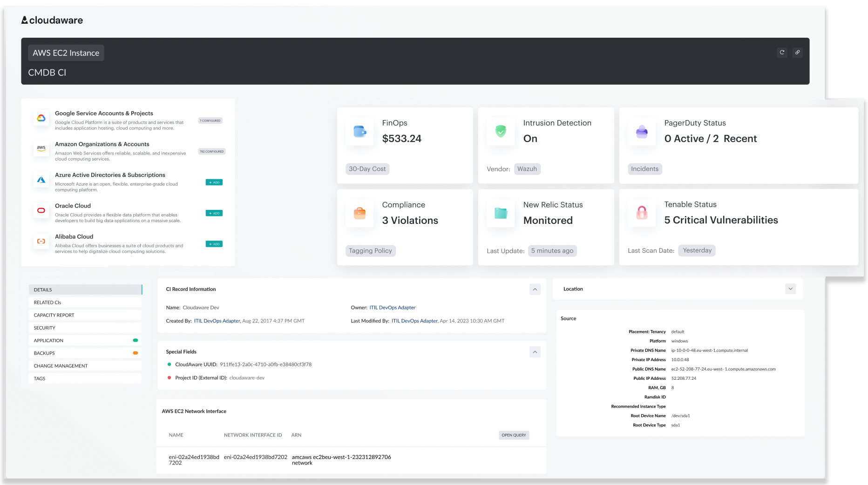868x485 pixels.
Task: Click NETWORK INTERFACE ID column header
Action: [253, 435]
